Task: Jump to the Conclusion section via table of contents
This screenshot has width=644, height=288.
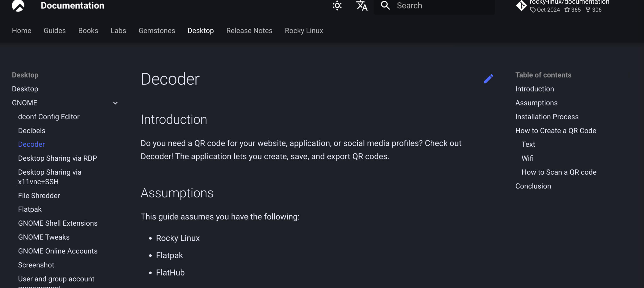Action: [533, 186]
